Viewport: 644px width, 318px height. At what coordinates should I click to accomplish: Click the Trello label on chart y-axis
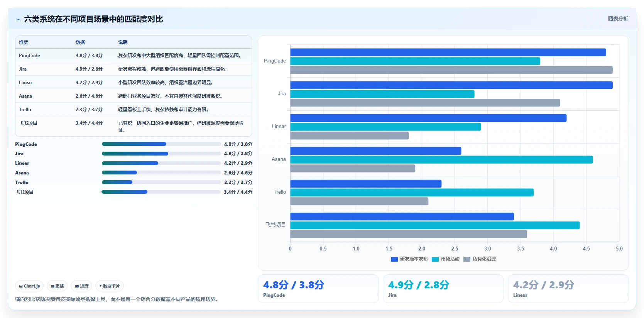(280, 192)
